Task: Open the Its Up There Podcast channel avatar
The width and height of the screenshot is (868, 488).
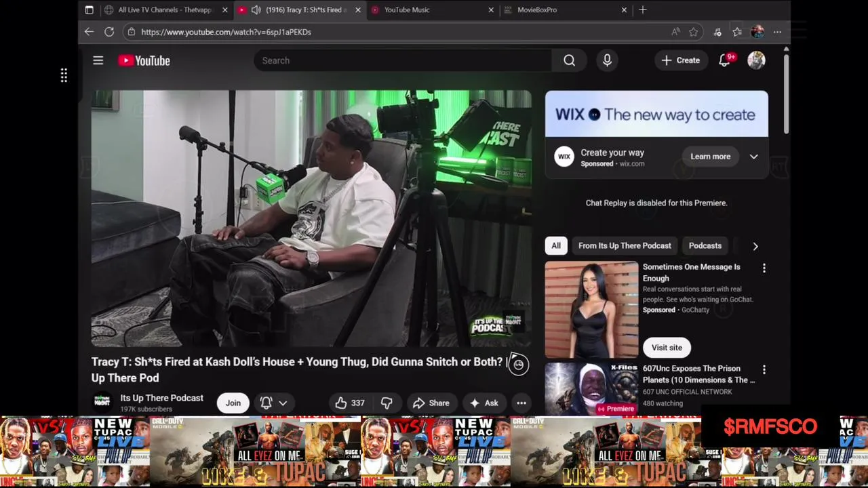Action: [102, 401]
